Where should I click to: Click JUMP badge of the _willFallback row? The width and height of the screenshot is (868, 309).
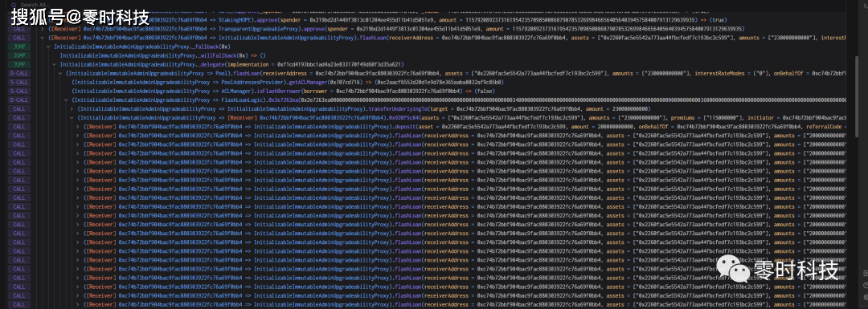(18, 55)
